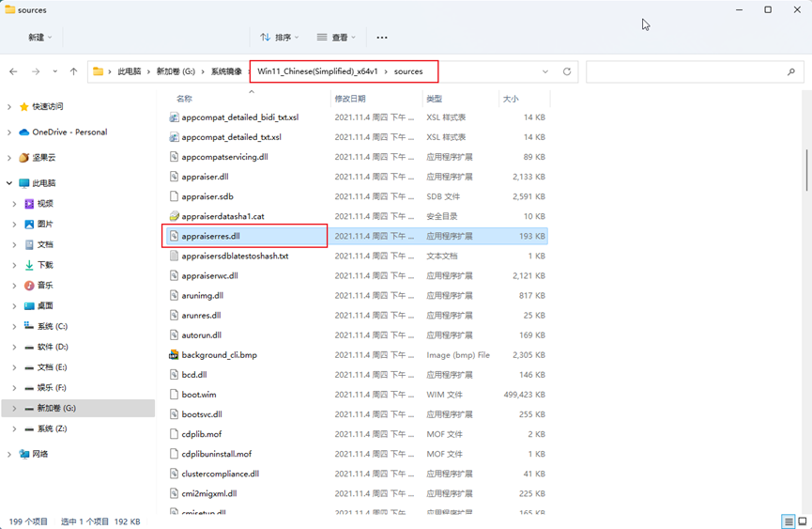Select Win11_Chinese(Simplified)_x64v1 breadcrumb segment
812x529 pixels.
317,71
